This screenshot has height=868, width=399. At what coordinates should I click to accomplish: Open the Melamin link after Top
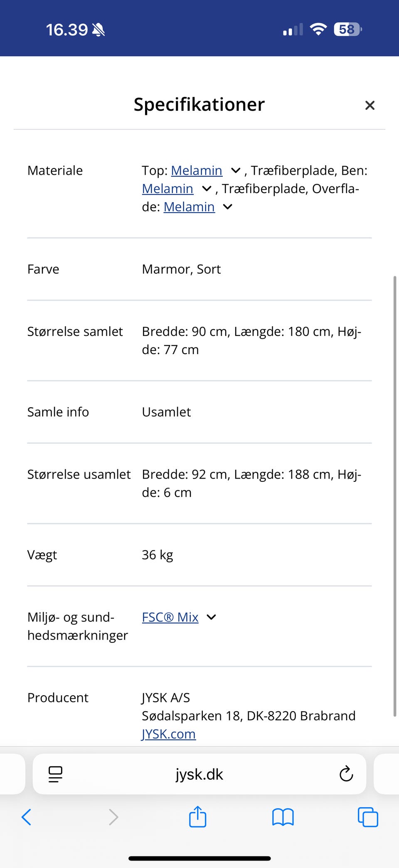tap(197, 171)
